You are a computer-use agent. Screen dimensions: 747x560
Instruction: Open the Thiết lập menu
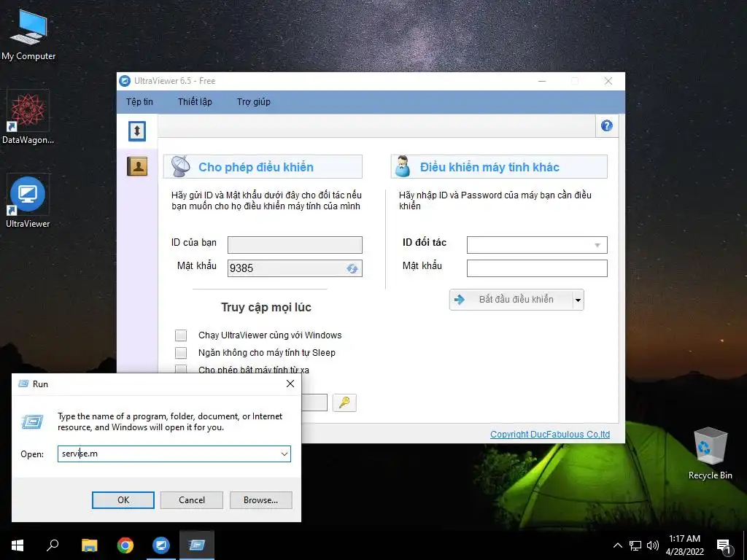click(x=195, y=101)
